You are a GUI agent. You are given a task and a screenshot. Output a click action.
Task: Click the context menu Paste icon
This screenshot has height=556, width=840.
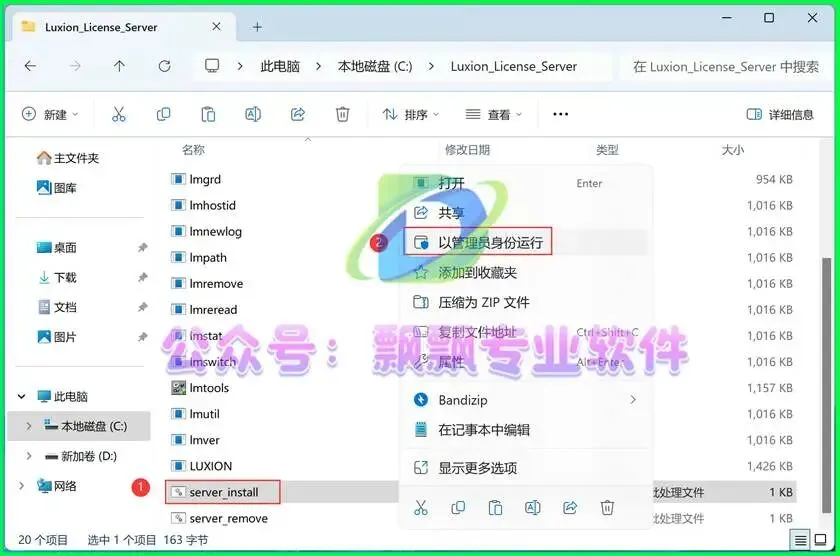[x=496, y=507]
